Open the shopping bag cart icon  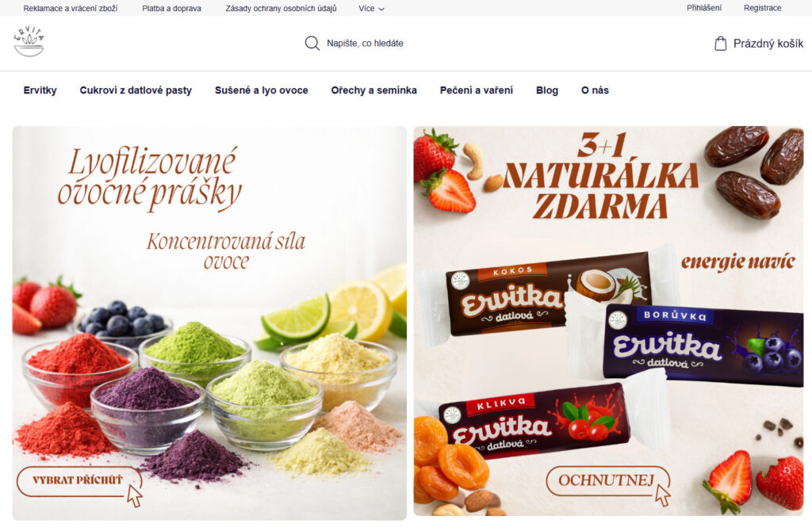pyautogui.click(x=720, y=43)
